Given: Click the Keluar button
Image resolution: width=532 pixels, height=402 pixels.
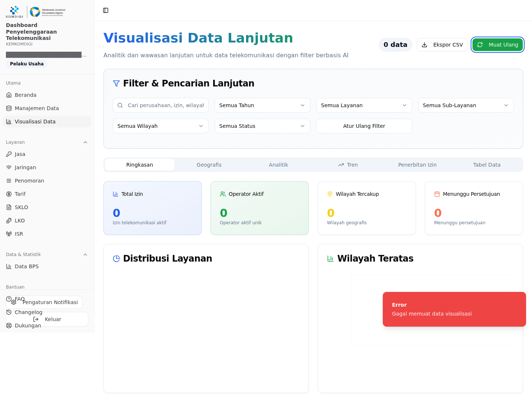Looking at the screenshot, I should 47,319.
